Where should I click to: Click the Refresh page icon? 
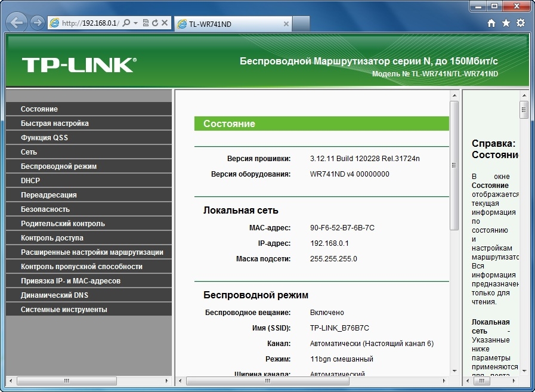tap(155, 23)
